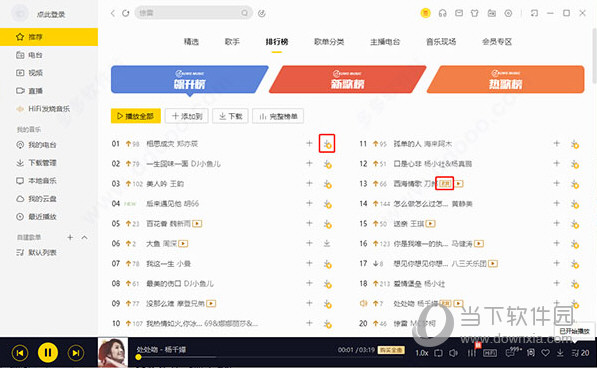Pause playback with yellow pause button
This screenshot has width=597, height=368.
pos(48,352)
